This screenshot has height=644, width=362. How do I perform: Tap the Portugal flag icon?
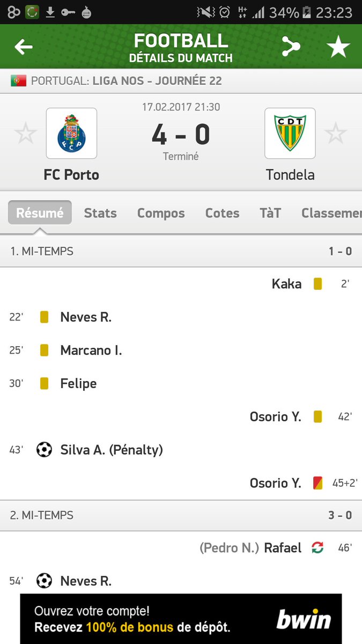[18, 82]
